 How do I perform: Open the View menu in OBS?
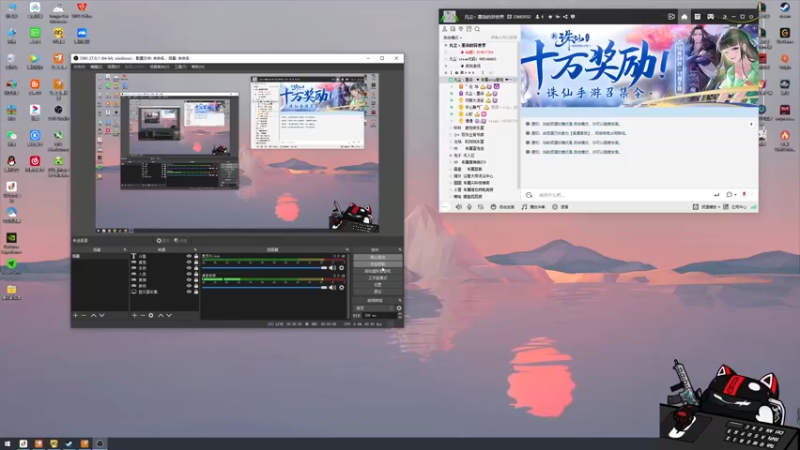click(113, 67)
